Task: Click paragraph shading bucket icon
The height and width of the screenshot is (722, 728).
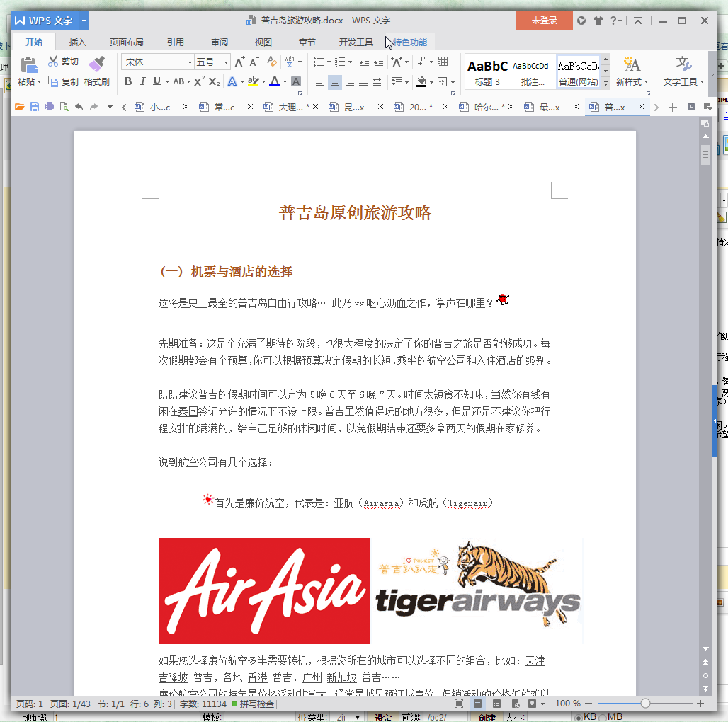Action: click(x=421, y=82)
